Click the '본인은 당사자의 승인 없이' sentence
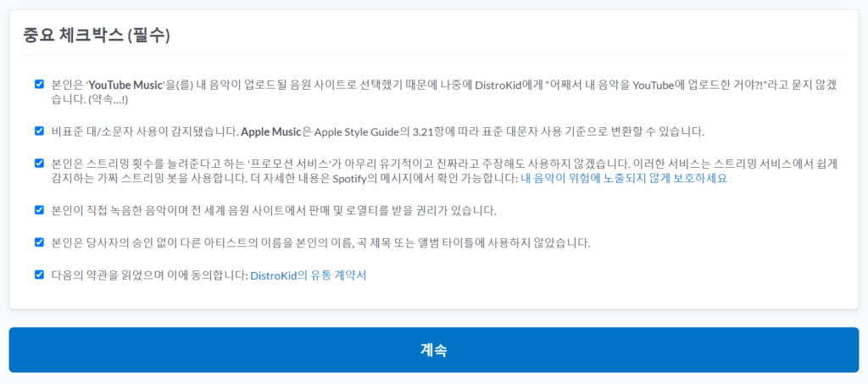This screenshot has height=384, width=868. click(321, 243)
